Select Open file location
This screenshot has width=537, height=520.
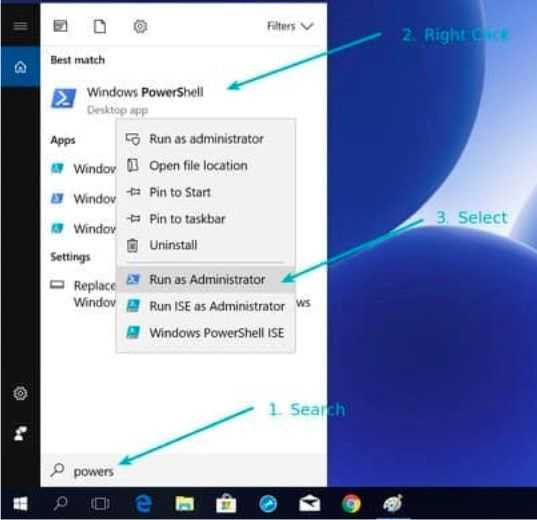point(205,166)
